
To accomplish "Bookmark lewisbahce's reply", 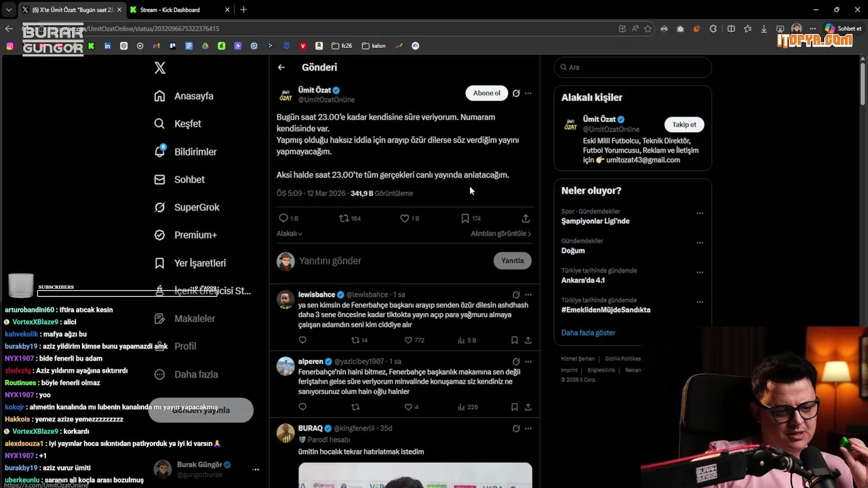I will click(514, 340).
